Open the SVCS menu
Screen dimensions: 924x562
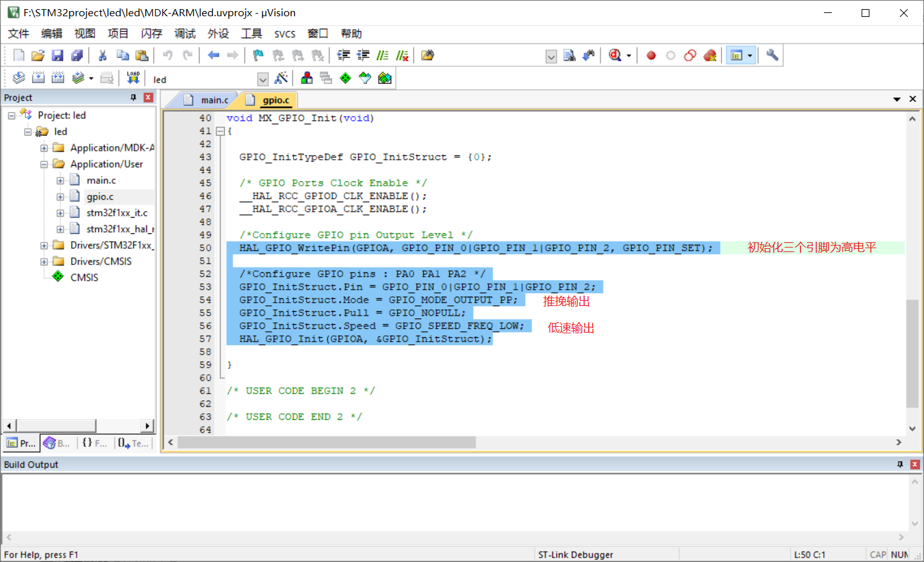(285, 34)
